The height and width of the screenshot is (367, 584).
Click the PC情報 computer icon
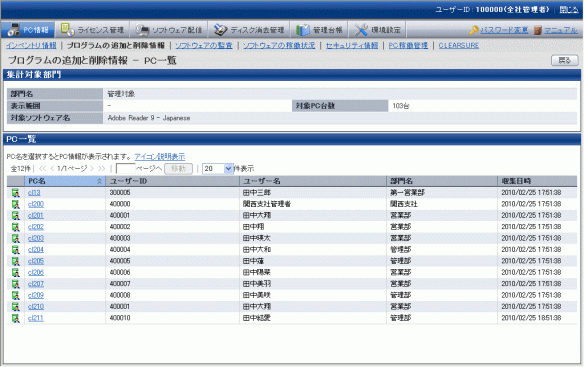click(x=14, y=30)
